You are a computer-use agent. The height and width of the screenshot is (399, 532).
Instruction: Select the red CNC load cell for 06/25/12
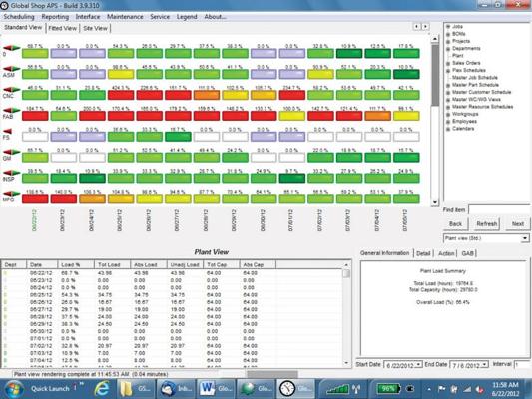tap(121, 95)
